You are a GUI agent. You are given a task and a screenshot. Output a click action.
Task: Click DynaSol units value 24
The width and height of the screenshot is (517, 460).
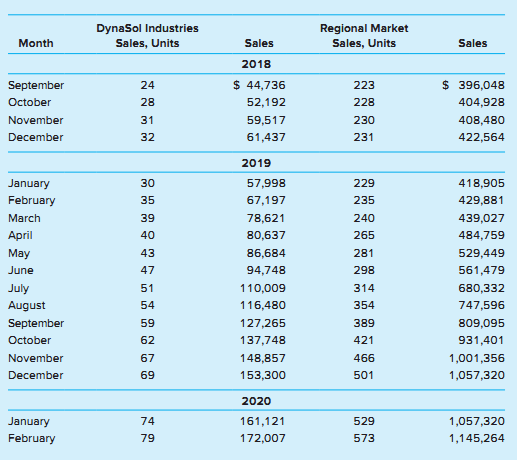147,85
